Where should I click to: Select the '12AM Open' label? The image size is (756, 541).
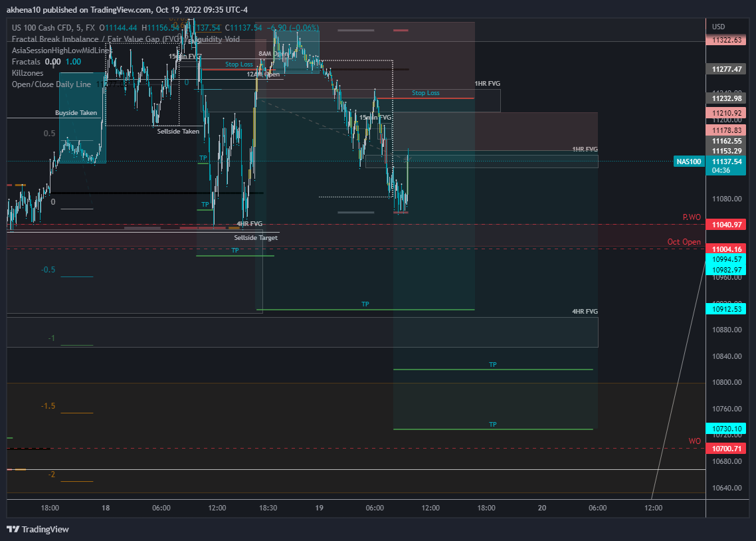coord(263,74)
